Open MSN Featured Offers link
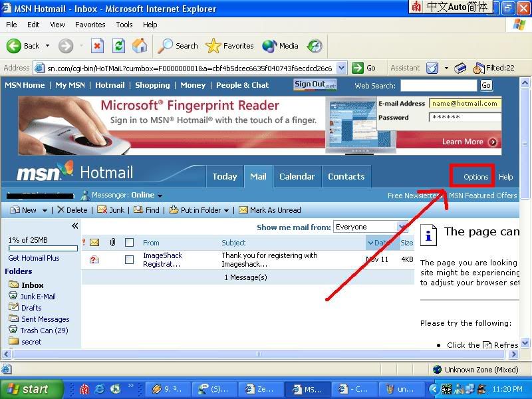 (x=483, y=196)
